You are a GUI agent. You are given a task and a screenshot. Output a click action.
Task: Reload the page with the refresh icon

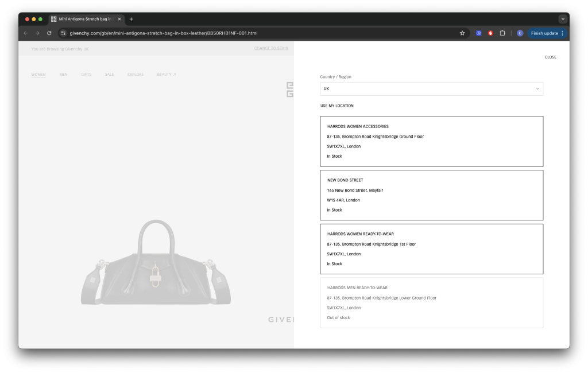click(49, 33)
